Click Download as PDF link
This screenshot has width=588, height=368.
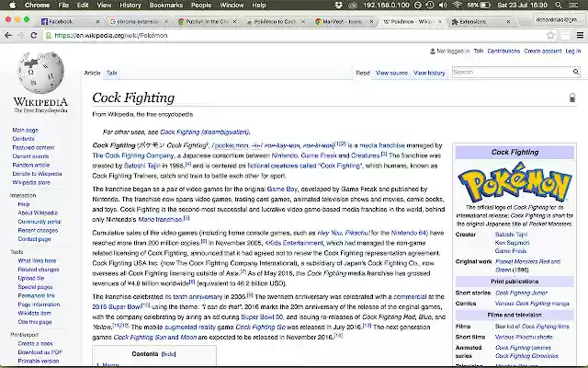click(40, 352)
